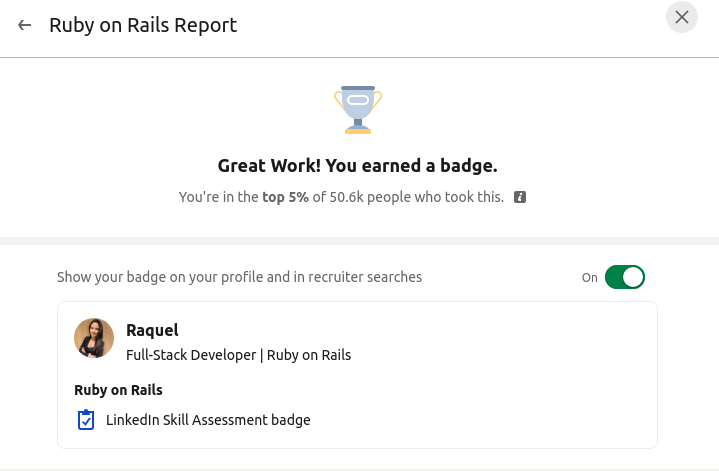
Task: Select the name Raquel in the card
Action: (x=152, y=330)
